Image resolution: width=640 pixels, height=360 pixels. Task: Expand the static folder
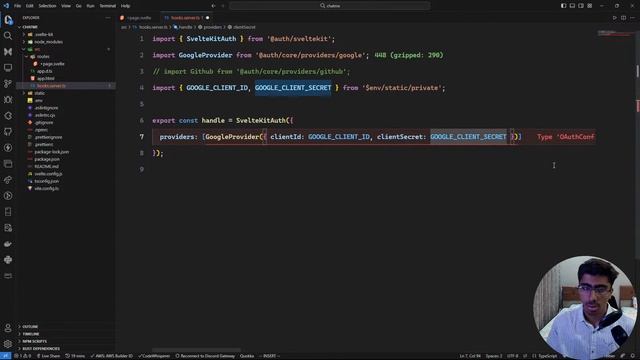pyautogui.click(x=40, y=93)
